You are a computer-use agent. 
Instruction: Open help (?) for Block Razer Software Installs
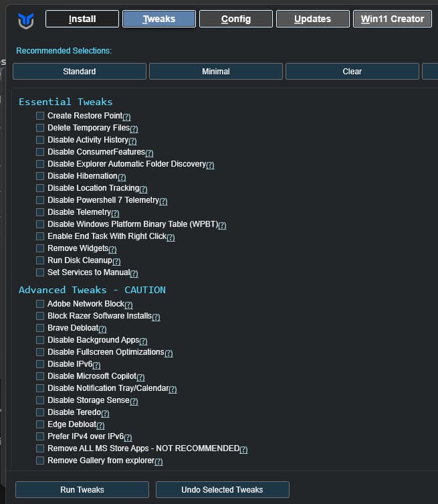(156, 317)
